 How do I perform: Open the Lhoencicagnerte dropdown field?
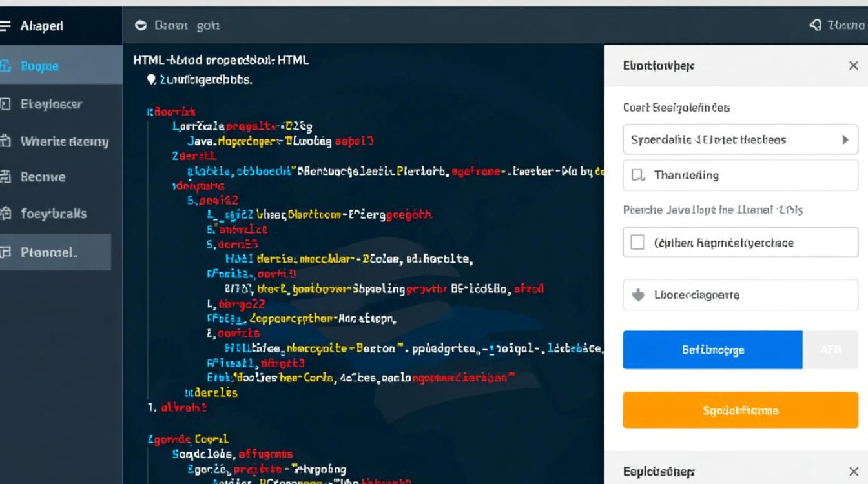point(740,295)
